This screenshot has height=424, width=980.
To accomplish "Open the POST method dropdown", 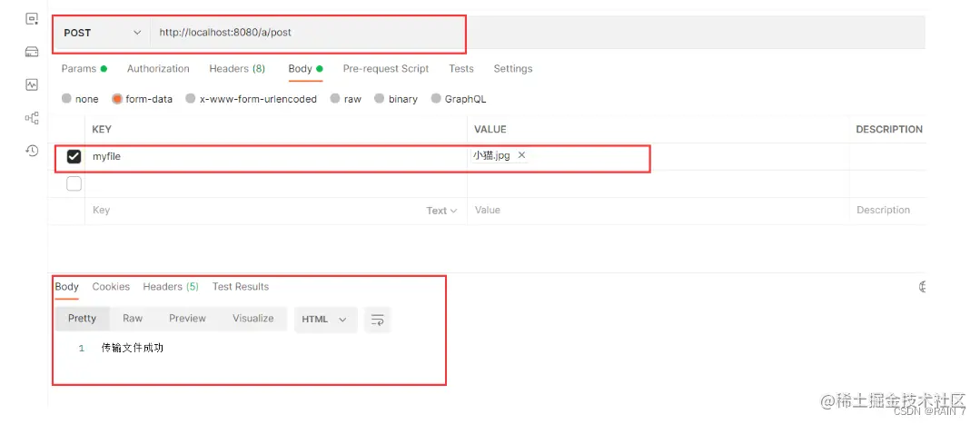I will tap(103, 33).
